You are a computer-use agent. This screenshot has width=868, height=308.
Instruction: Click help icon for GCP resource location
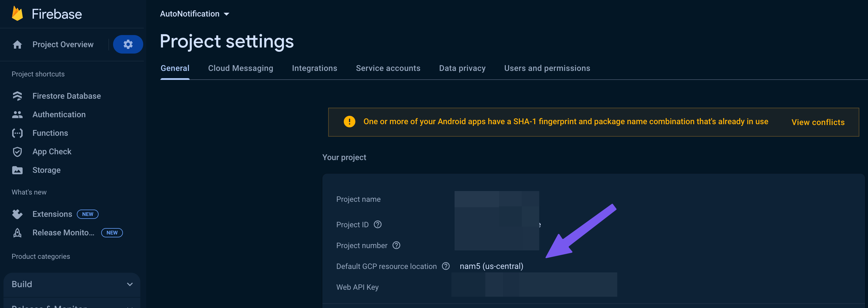446,266
